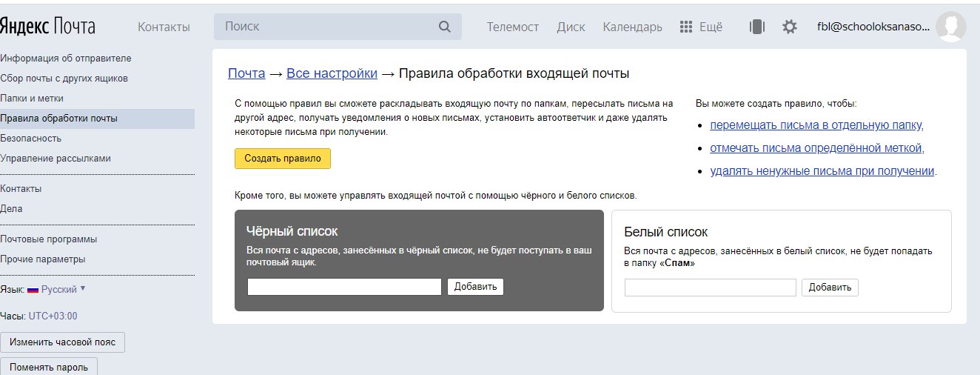This screenshot has height=375, width=980.
Task: Click the UTC+03:00 clock link
Action: tap(53, 316)
